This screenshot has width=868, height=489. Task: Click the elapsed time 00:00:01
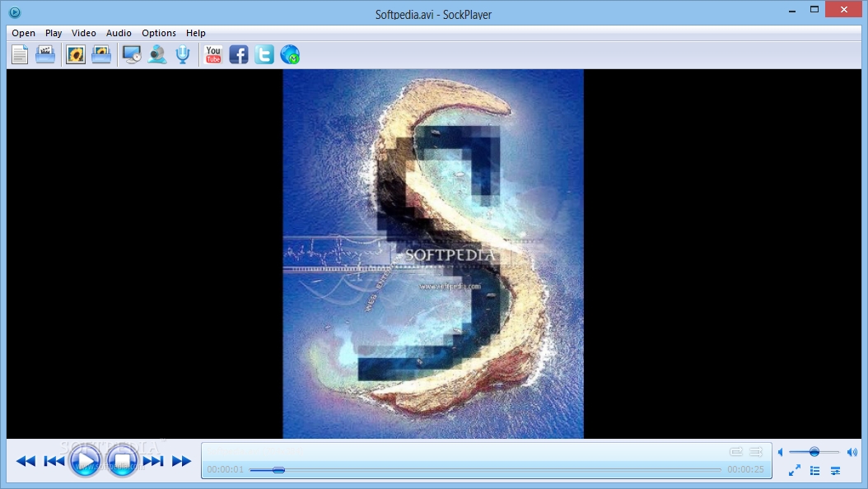[226, 469]
